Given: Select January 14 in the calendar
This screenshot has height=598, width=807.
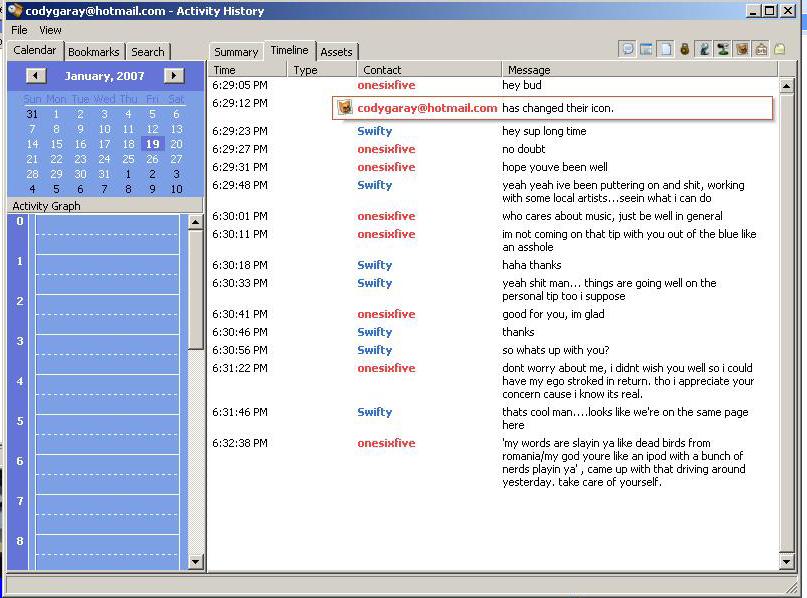Looking at the screenshot, I should tap(32, 144).
